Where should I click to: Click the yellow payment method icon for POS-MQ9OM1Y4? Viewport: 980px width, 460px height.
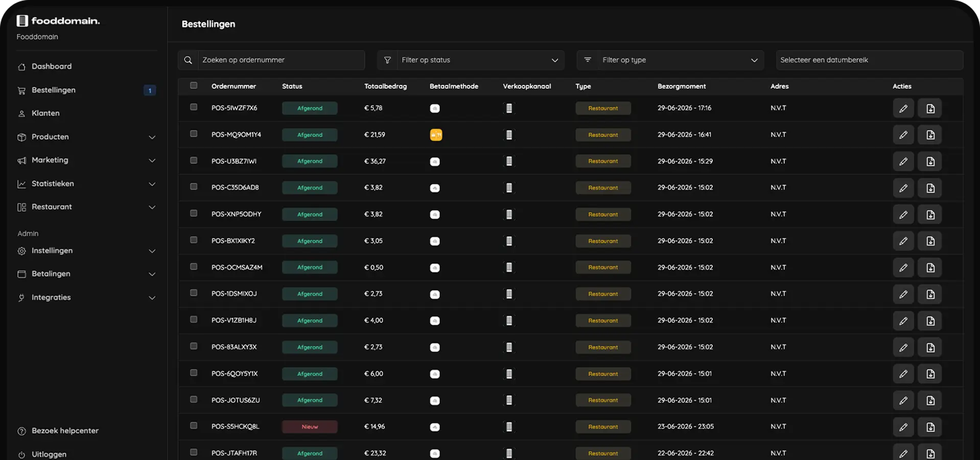[436, 135]
